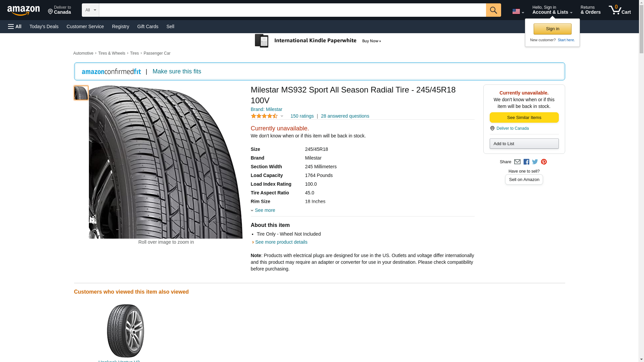Share on Twitter icon
The image size is (644, 362).
tap(535, 162)
